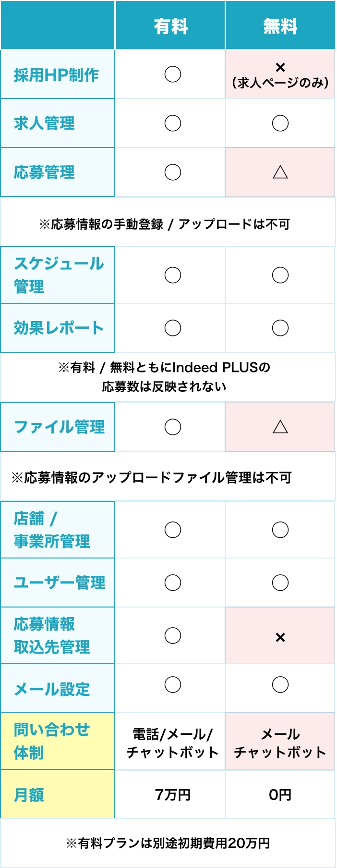Click the 別途初期費用20万円 note
Viewport: 337px width, 868px height.
coord(168,843)
